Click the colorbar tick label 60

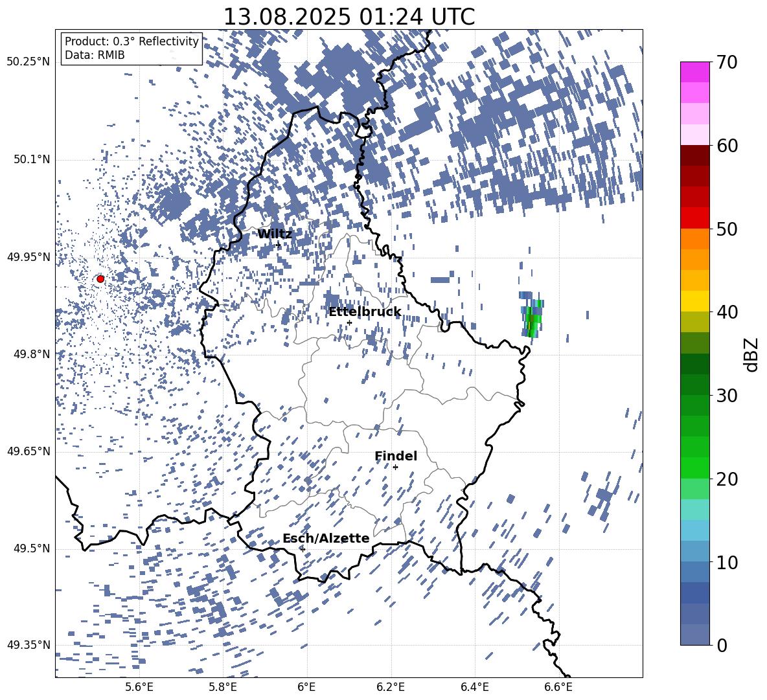(726, 146)
